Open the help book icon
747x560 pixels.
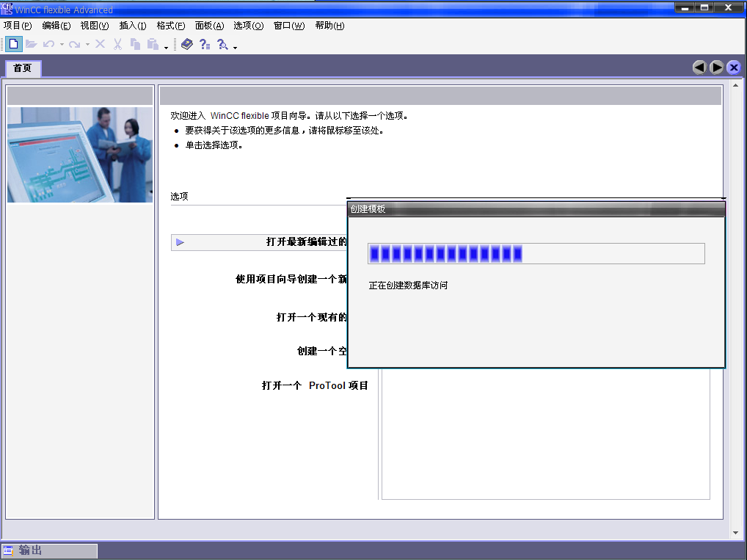tap(187, 44)
